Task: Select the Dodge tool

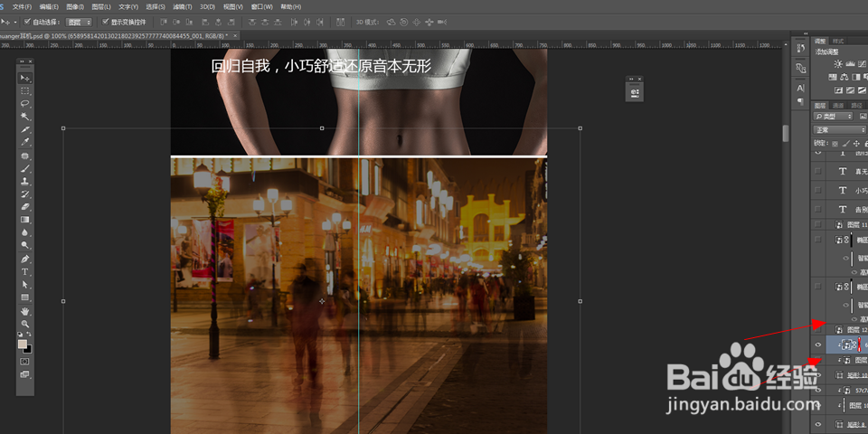Action: (25, 245)
